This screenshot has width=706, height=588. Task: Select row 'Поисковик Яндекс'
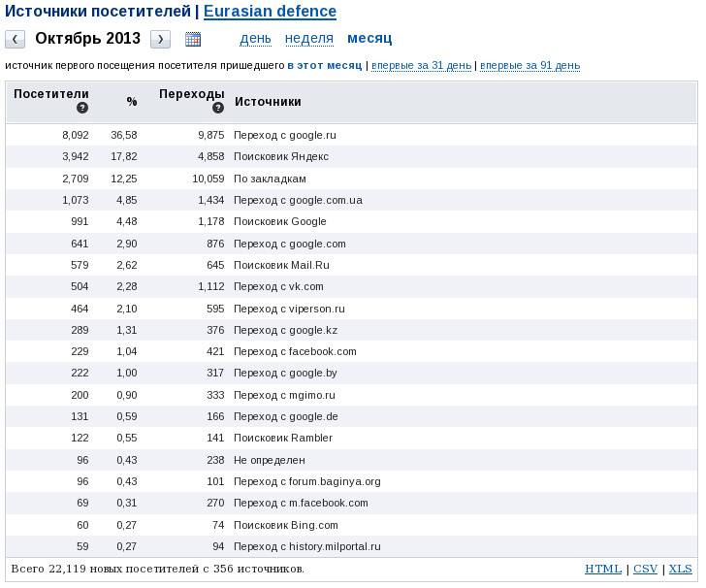click(x=351, y=157)
